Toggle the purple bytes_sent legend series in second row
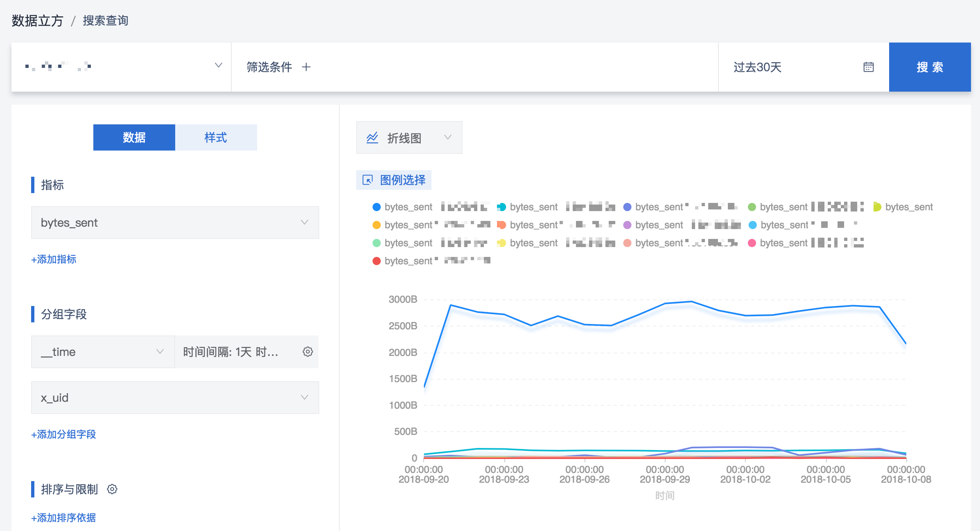Image resolution: width=980 pixels, height=531 pixels. (627, 225)
